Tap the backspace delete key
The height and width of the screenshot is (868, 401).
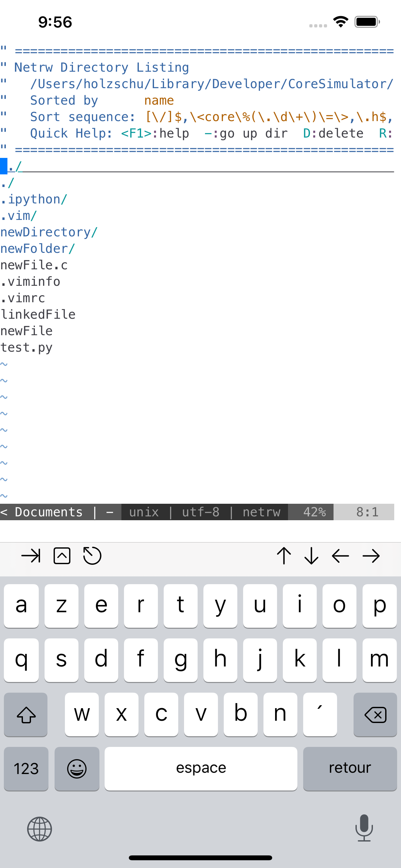pyautogui.click(x=375, y=714)
